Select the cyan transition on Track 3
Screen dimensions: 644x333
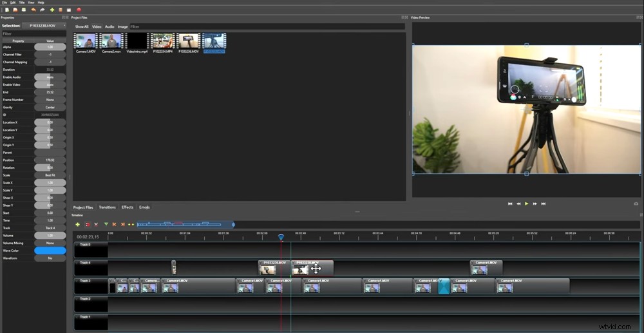pyautogui.click(x=444, y=286)
